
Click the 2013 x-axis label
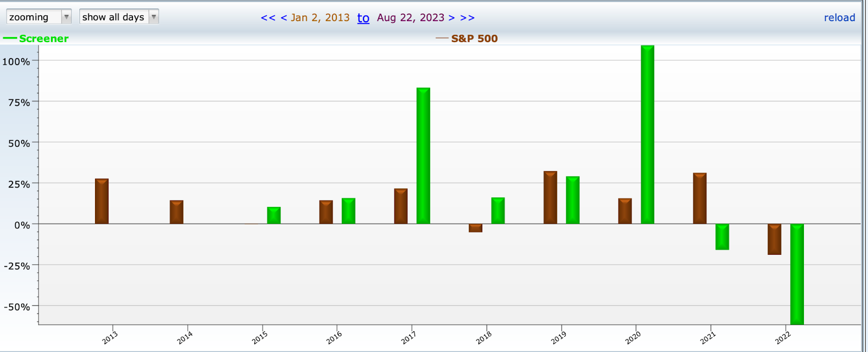[110, 337]
